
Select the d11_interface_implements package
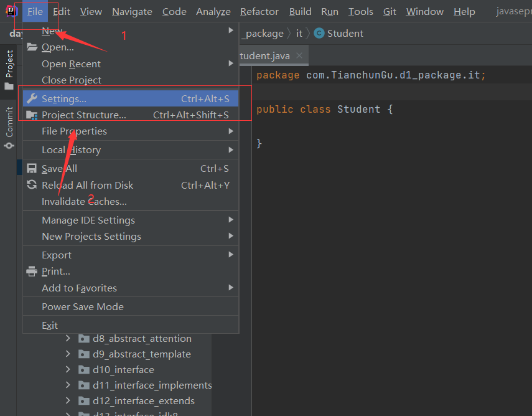(152, 385)
